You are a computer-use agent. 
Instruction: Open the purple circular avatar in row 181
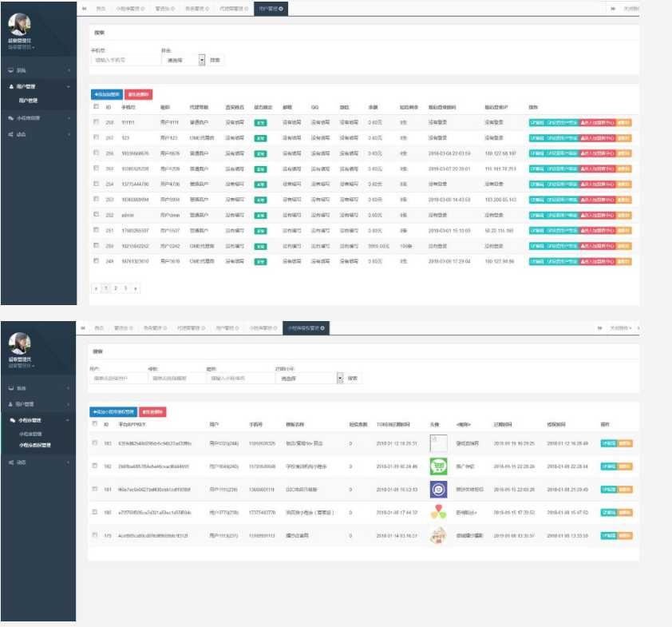(x=438, y=490)
